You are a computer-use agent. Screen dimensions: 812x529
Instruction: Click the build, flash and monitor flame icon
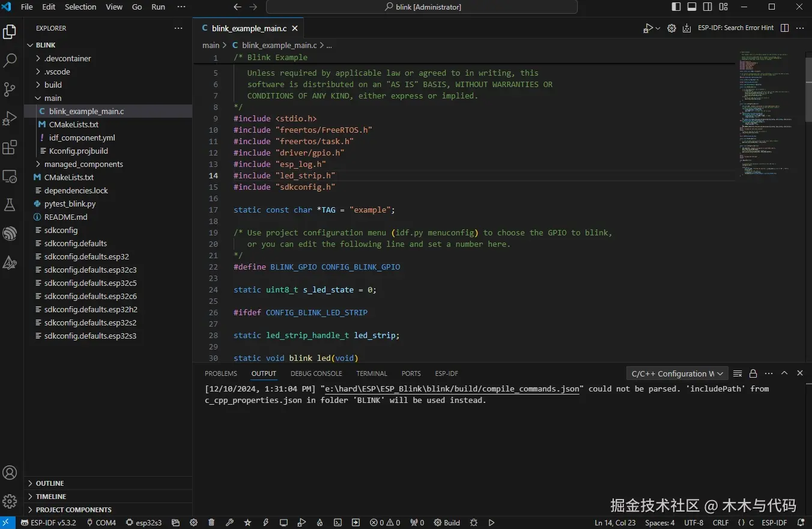point(320,522)
